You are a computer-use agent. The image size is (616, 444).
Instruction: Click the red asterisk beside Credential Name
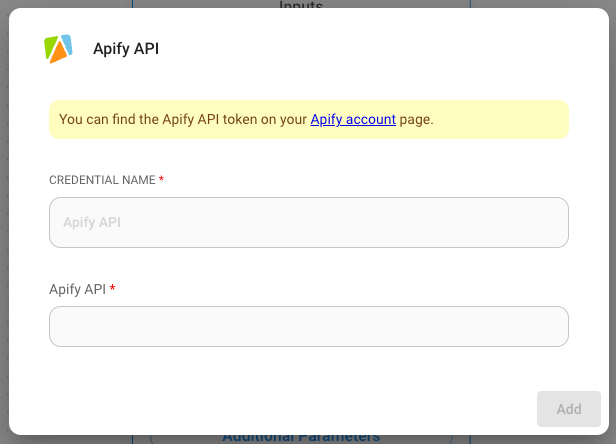tap(162, 180)
